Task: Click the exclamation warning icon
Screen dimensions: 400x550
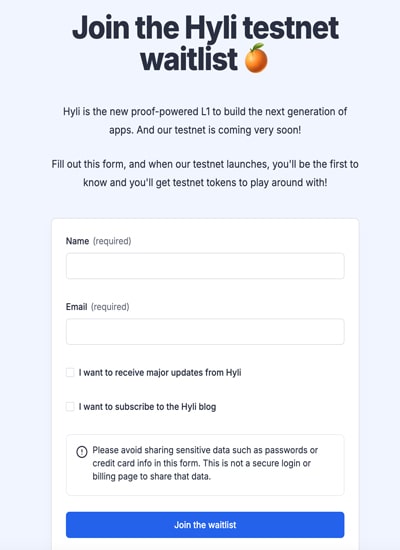Action: (82, 451)
